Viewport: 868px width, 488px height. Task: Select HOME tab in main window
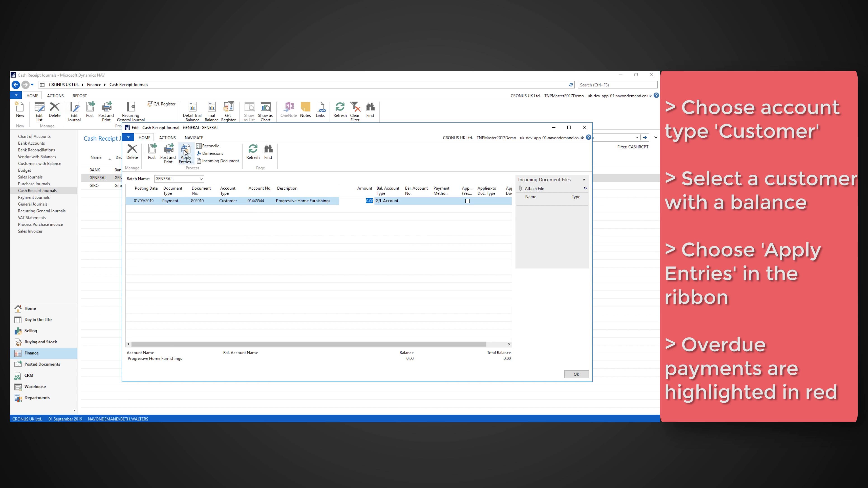pos(32,96)
